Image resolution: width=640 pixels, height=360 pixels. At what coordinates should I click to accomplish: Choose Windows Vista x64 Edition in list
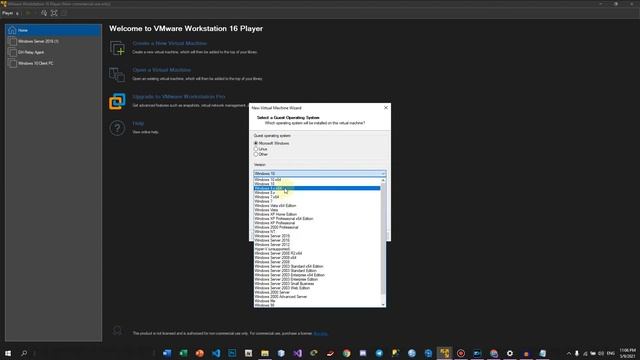coord(317,206)
